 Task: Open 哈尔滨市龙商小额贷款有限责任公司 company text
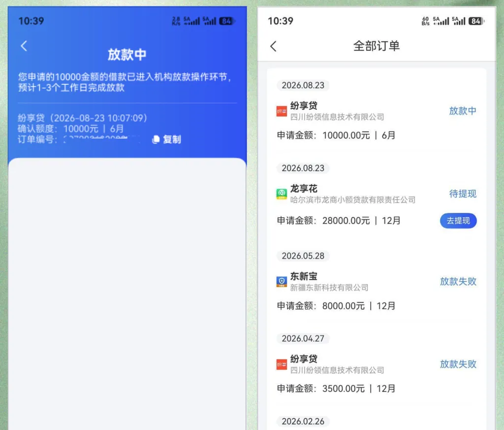click(x=353, y=199)
